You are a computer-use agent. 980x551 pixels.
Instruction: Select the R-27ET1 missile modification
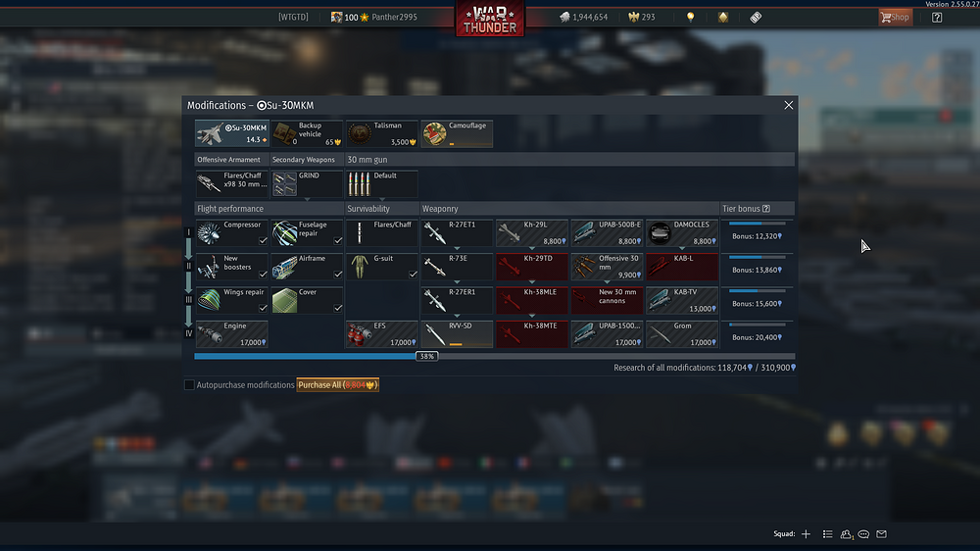pos(457,232)
